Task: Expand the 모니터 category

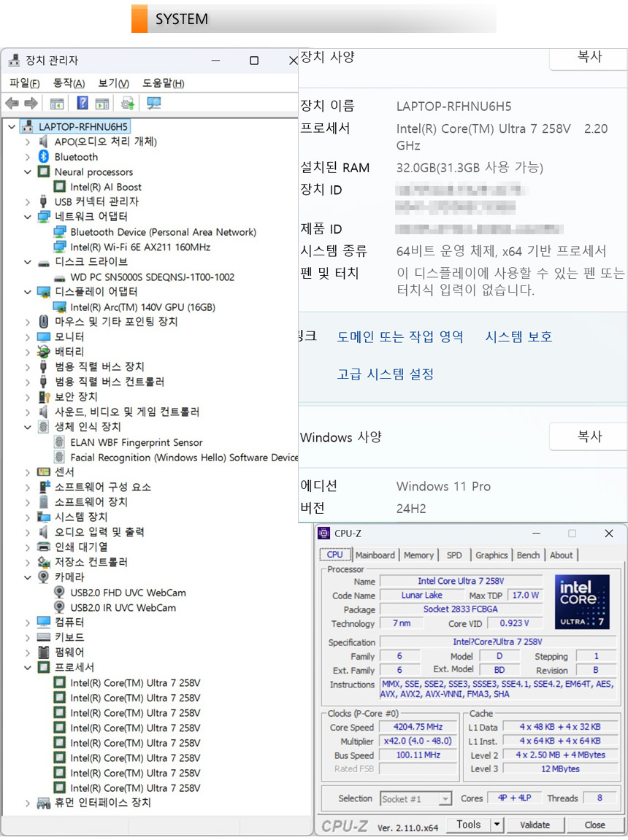Action: tap(28, 336)
